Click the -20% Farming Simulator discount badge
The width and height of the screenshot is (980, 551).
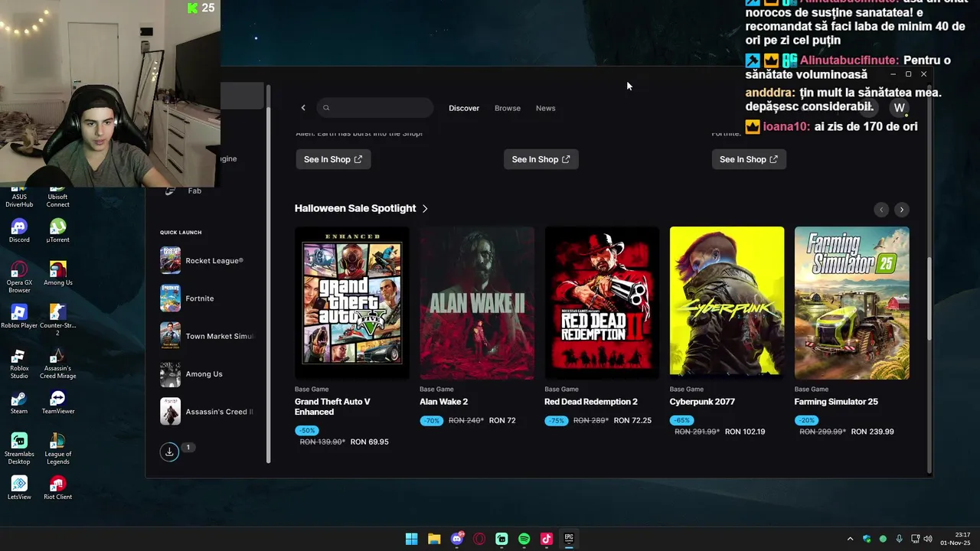pyautogui.click(x=806, y=421)
